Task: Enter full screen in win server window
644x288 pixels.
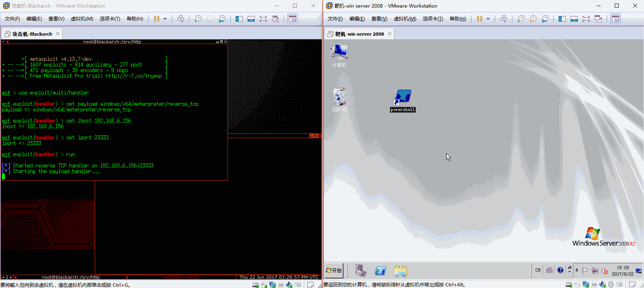Action: click(586, 19)
